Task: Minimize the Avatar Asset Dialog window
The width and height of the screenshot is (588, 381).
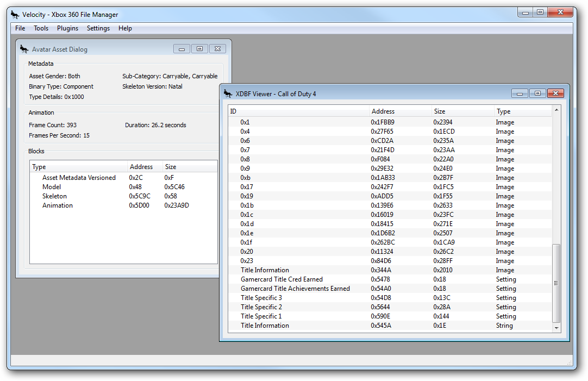Action: click(x=182, y=49)
